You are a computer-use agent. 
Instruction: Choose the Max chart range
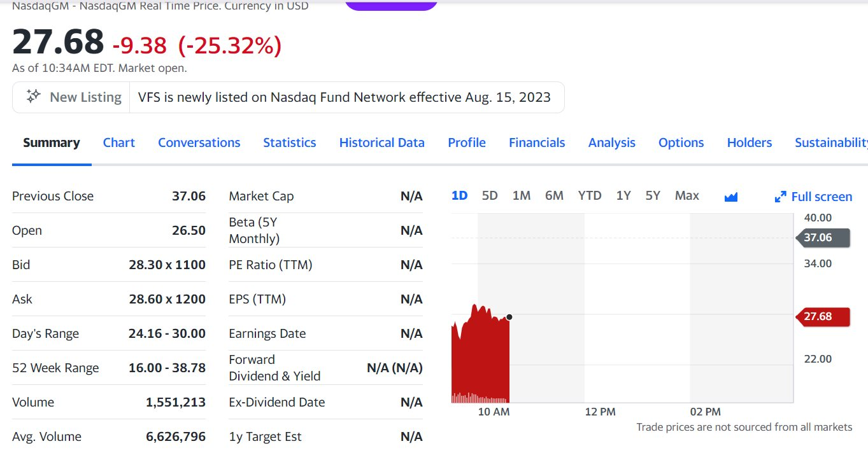coord(687,196)
